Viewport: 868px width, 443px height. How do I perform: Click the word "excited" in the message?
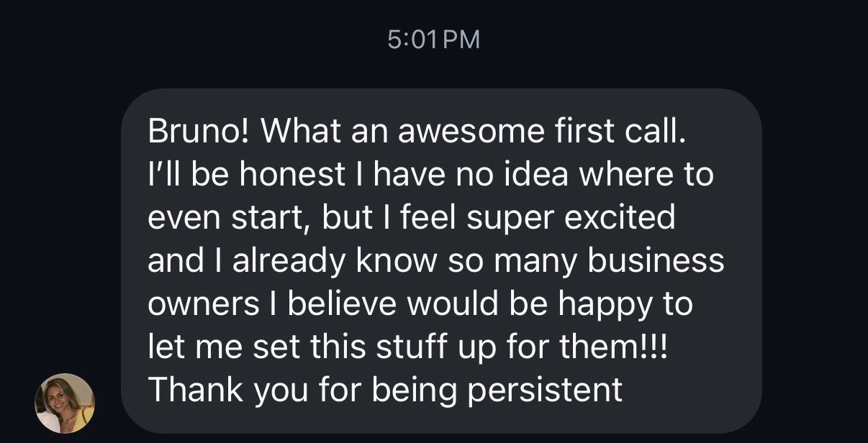coord(620,217)
